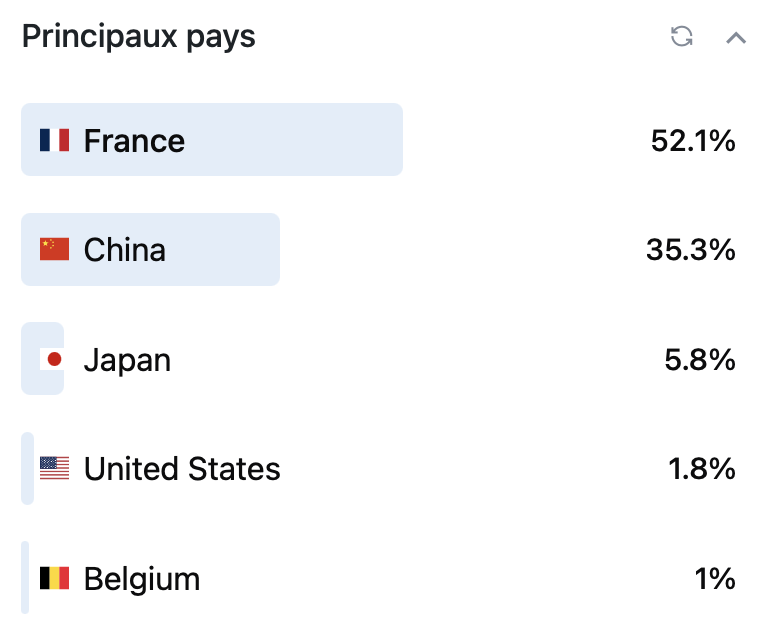Click the 52.1% value for France

pos(693,141)
